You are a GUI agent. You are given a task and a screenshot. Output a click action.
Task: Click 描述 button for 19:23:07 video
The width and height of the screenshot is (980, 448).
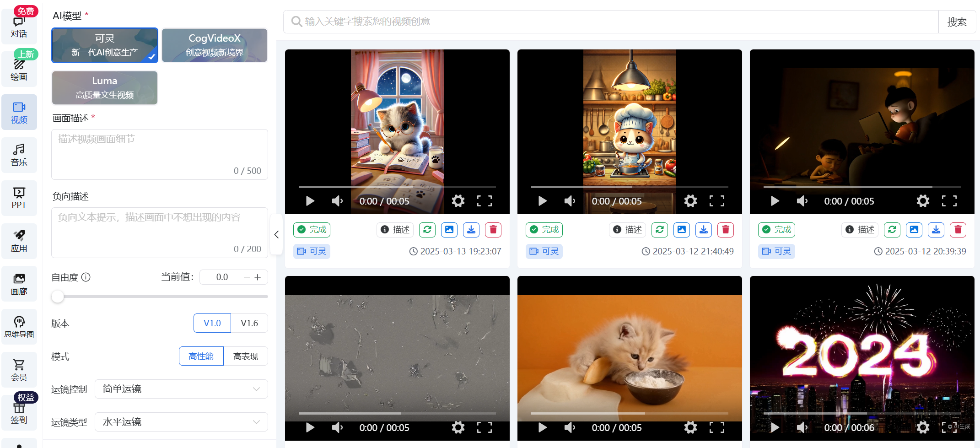click(395, 230)
